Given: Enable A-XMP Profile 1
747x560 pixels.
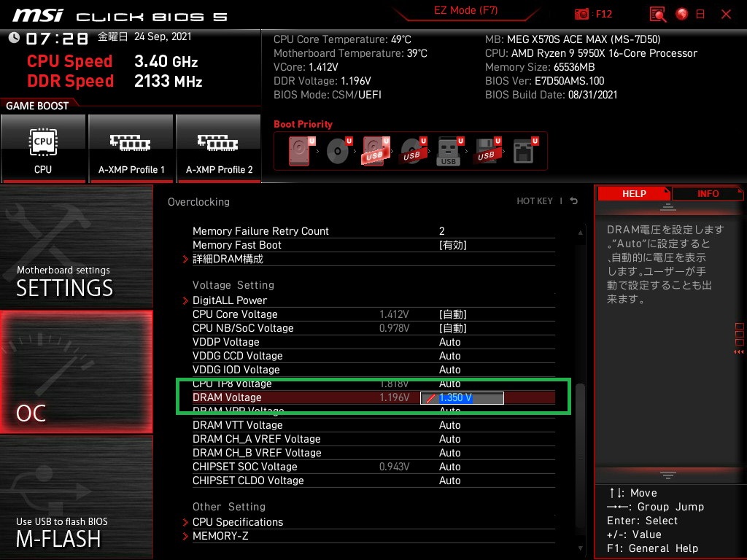Looking at the screenshot, I should pyautogui.click(x=131, y=148).
